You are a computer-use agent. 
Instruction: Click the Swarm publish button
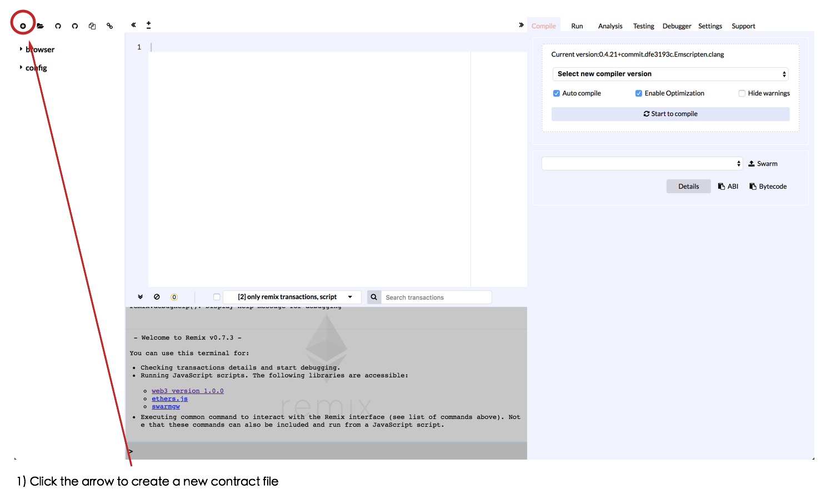click(x=763, y=164)
